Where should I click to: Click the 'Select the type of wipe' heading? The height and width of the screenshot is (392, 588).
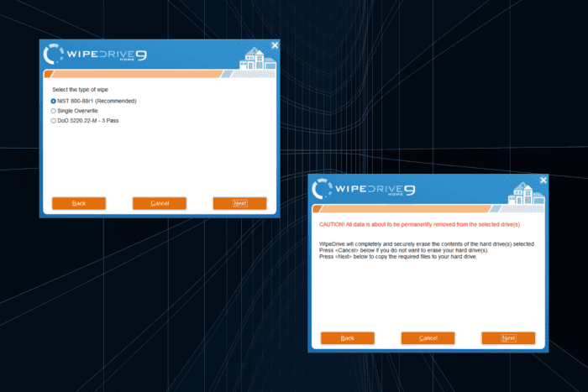coord(81,90)
